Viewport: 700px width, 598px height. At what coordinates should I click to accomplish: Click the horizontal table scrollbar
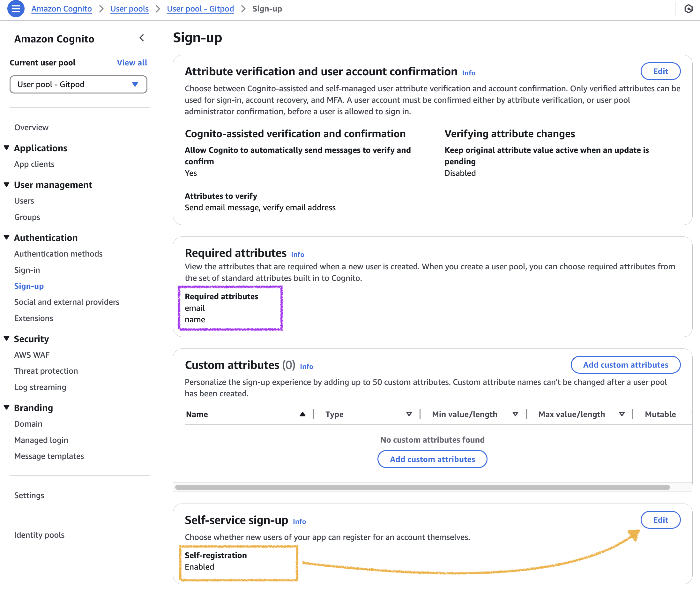pyautogui.click(x=422, y=487)
